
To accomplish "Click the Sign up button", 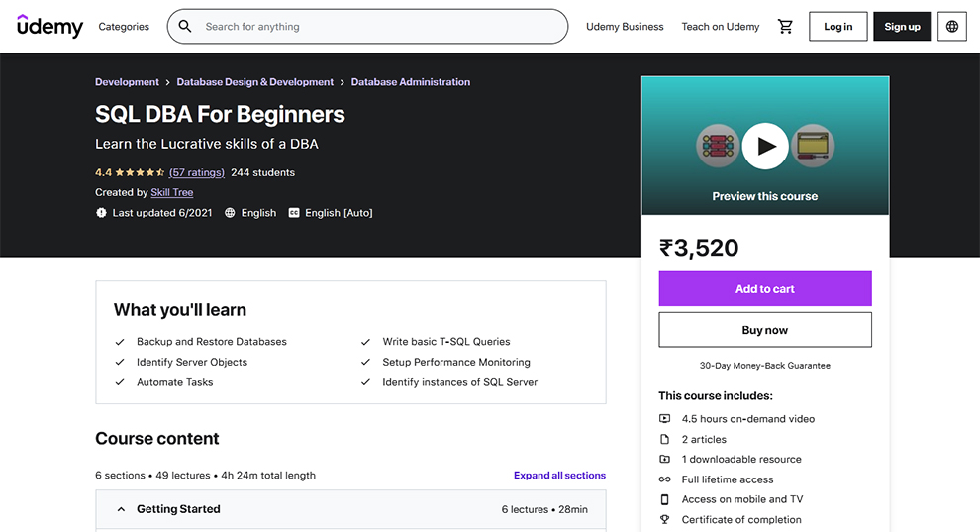I will pyautogui.click(x=903, y=27).
